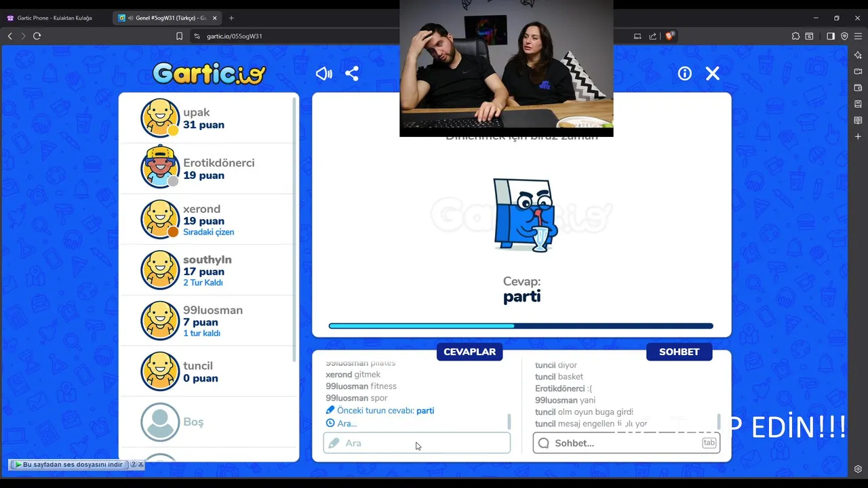
Task: Click upak's '31 puan' score
Action: tap(203, 125)
